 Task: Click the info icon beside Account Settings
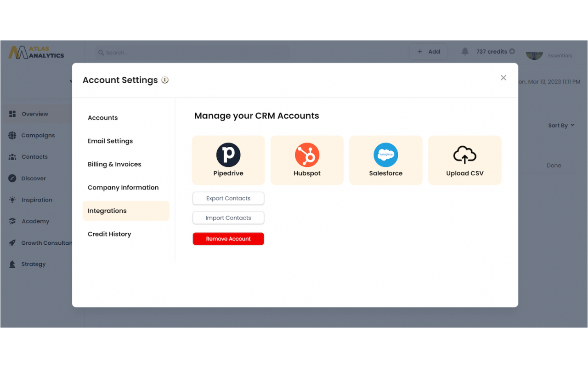(165, 80)
